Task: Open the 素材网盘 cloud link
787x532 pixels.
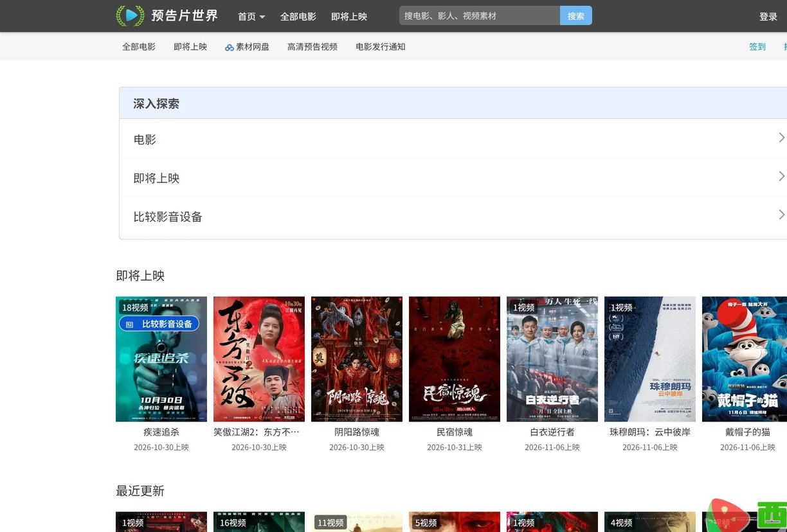Action: (x=248, y=47)
